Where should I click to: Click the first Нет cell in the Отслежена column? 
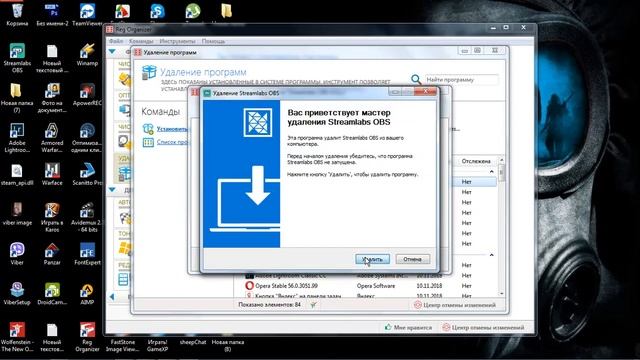pyautogui.click(x=467, y=182)
